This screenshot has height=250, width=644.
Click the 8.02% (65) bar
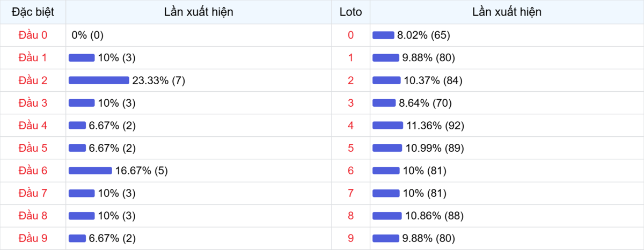pos(383,35)
